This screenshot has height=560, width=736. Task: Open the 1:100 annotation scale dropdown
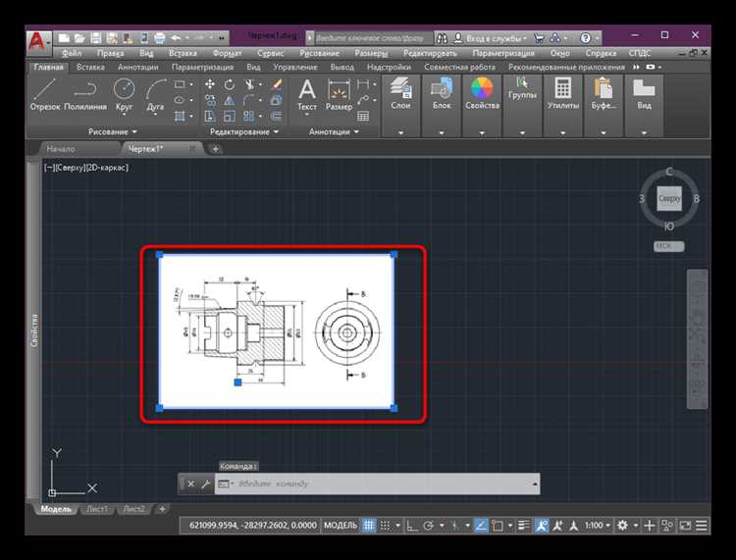pos(598,526)
